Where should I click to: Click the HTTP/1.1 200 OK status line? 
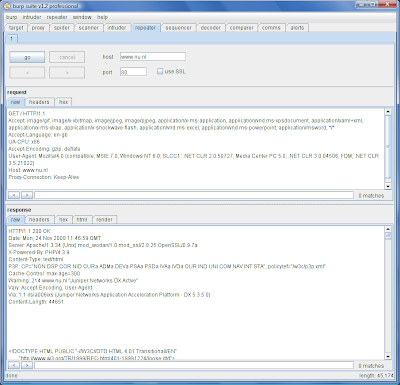(29, 231)
